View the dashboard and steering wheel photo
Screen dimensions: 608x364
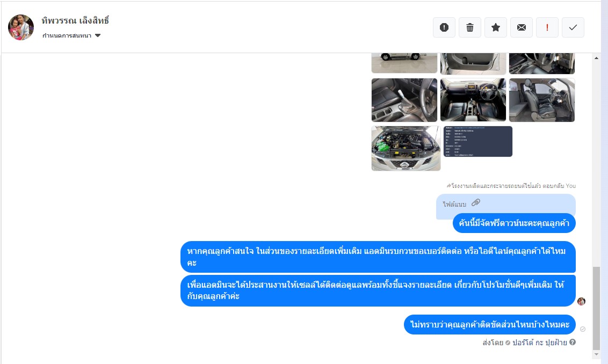click(473, 100)
